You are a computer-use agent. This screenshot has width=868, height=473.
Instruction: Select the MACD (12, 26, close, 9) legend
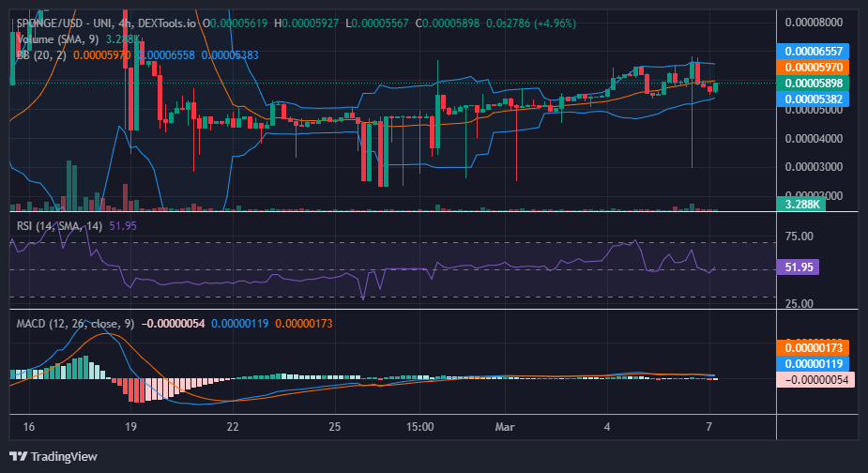tap(75, 324)
